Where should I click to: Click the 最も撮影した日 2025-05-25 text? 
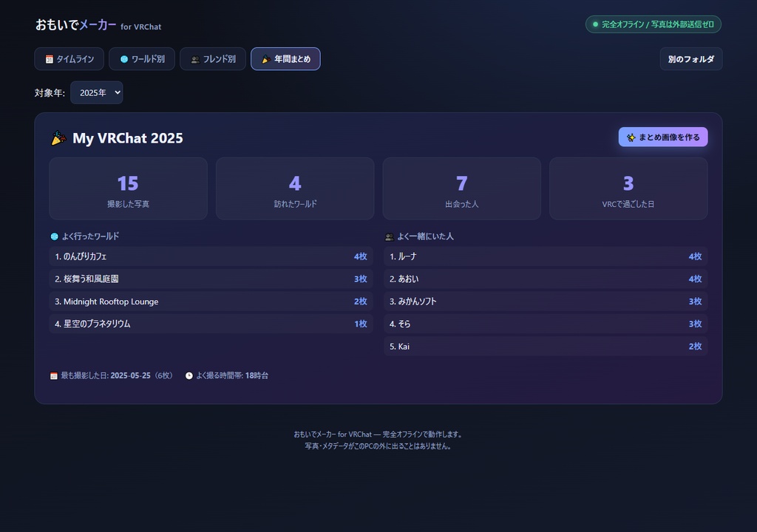point(106,375)
